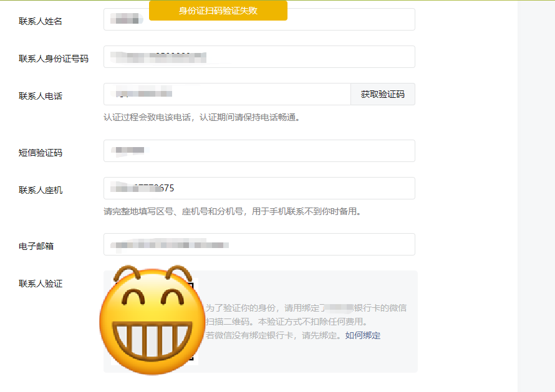Focus the 联系人身份证号码 input field
Image resolution: width=555 pixels, height=392 pixels.
[x=259, y=57]
